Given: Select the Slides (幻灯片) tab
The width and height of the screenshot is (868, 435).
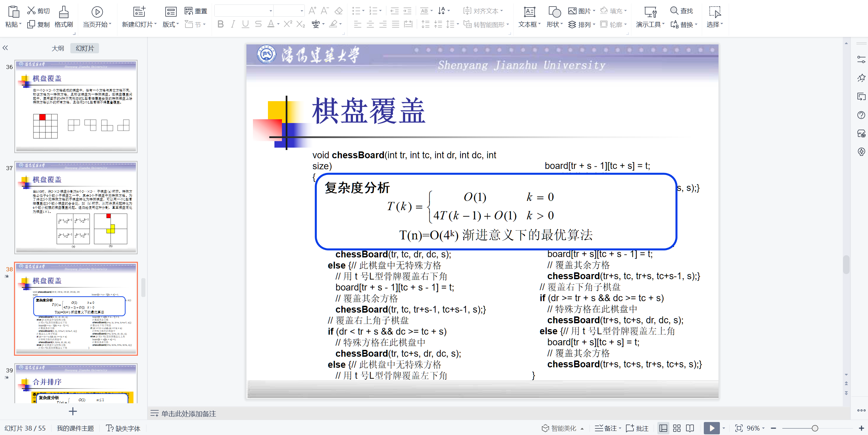Looking at the screenshot, I should coord(84,48).
